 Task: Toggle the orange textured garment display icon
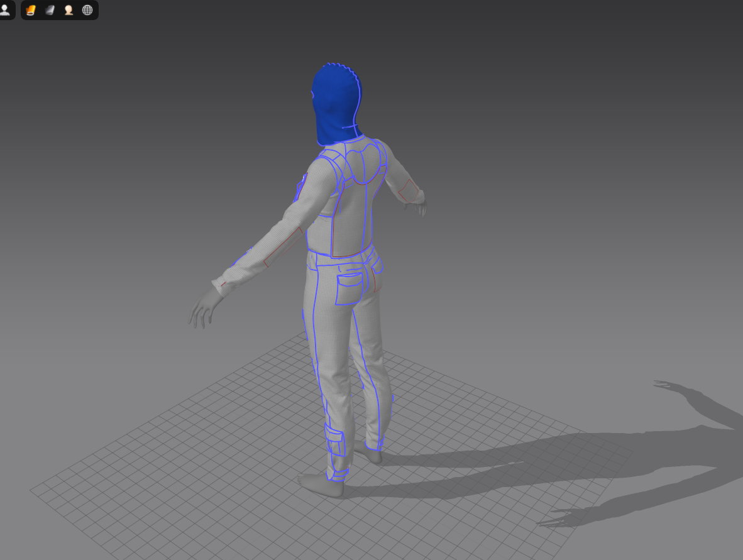(31, 10)
